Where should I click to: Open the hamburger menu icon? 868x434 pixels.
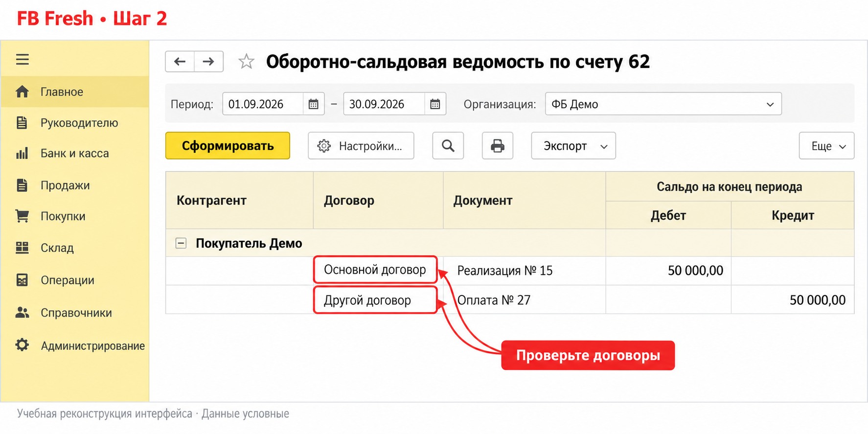23,60
